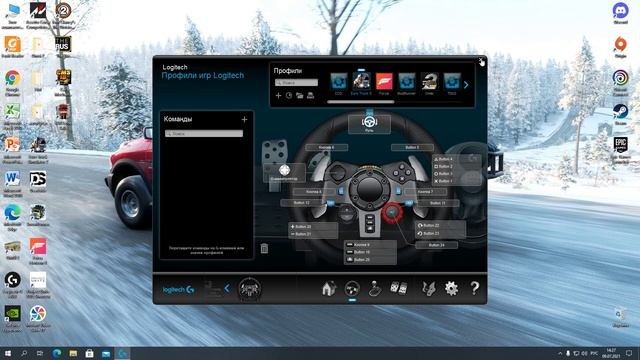Click the print profile icon

[310, 96]
